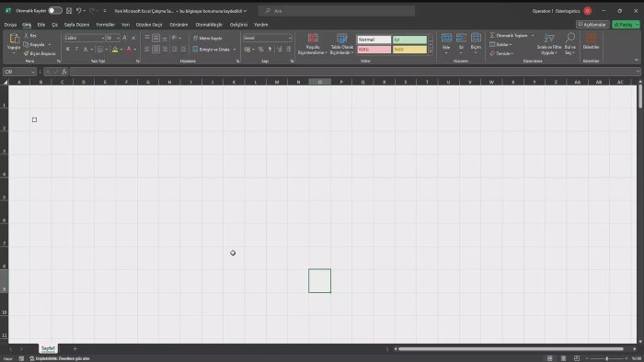Screen dimensions: 644x362
Task: Expand the Name Box dropdown showing O9
Action: pyautogui.click(x=33, y=72)
